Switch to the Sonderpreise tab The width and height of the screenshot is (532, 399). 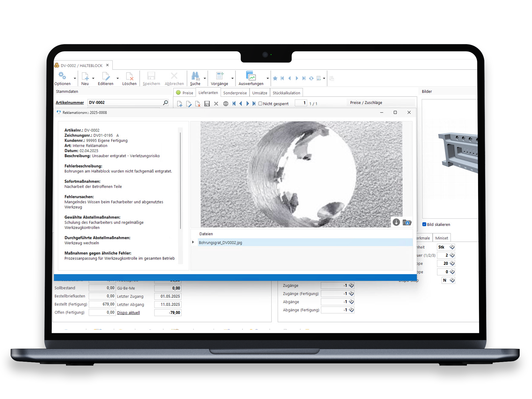(x=235, y=93)
